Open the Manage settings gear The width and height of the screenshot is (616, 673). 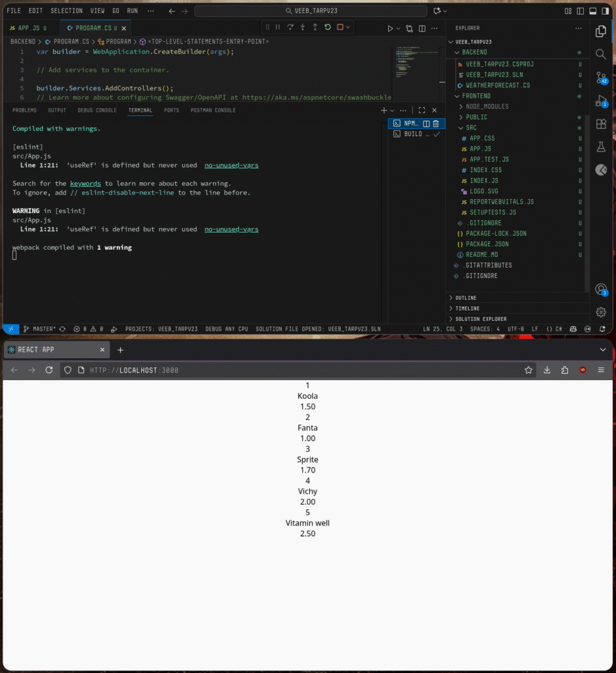[x=601, y=312]
